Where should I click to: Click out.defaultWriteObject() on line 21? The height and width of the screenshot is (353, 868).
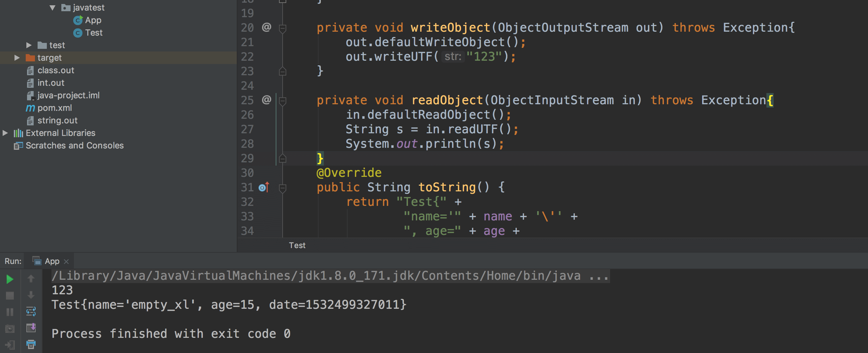pos(432,42)
